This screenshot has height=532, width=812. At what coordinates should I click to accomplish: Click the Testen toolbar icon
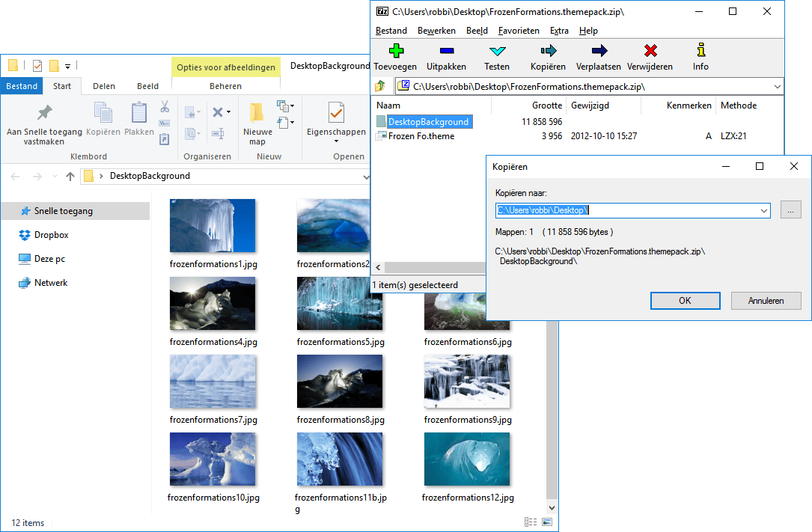[497, 52]
